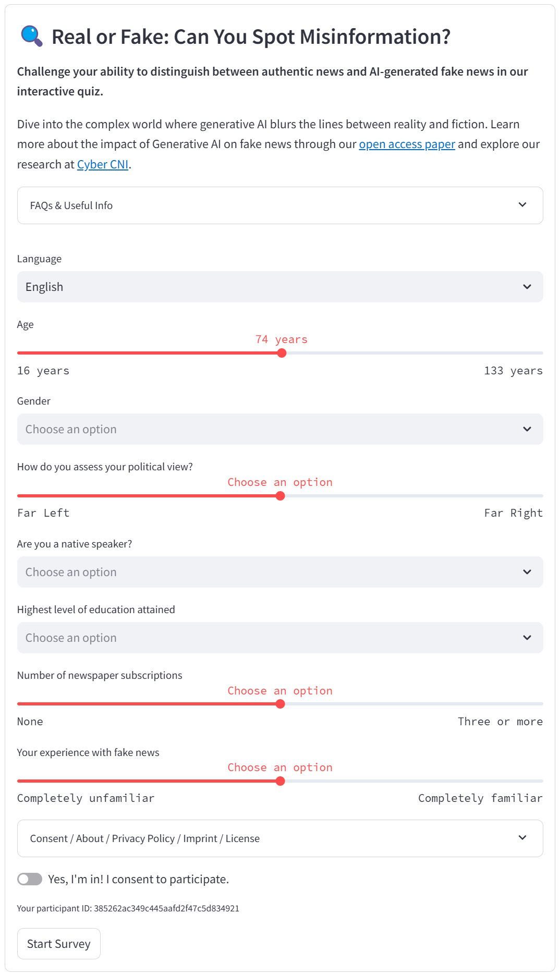This screenshot has height=975, width=560.
Task: Click the education dropdown chevron arrow
Action: pyautogui.click(x=527, y=638)
